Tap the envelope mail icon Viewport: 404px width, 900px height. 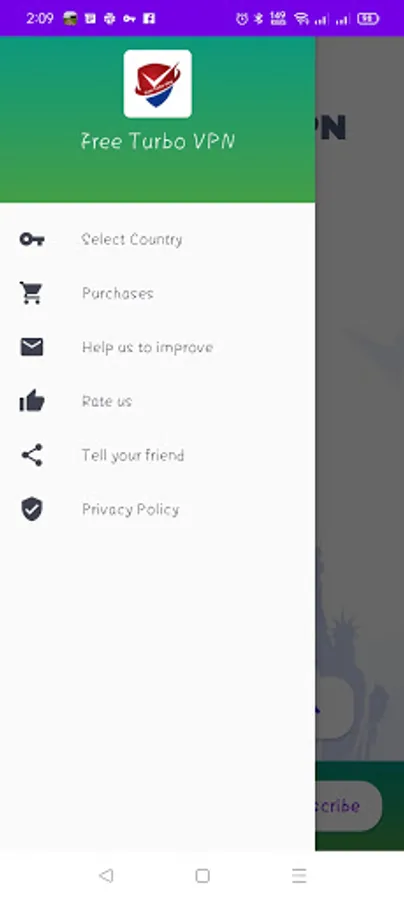tap(32, 347)
